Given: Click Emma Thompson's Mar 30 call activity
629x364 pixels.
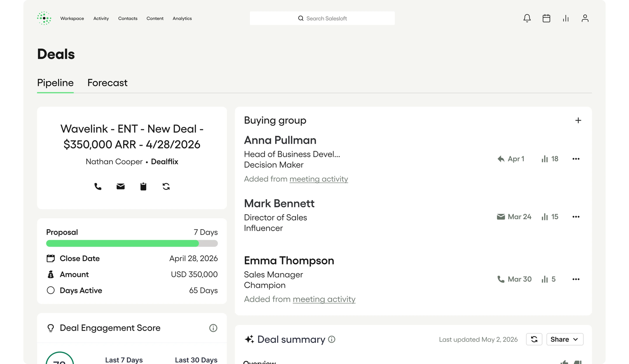Looking at the screenshot, I should tap(514, 279).
